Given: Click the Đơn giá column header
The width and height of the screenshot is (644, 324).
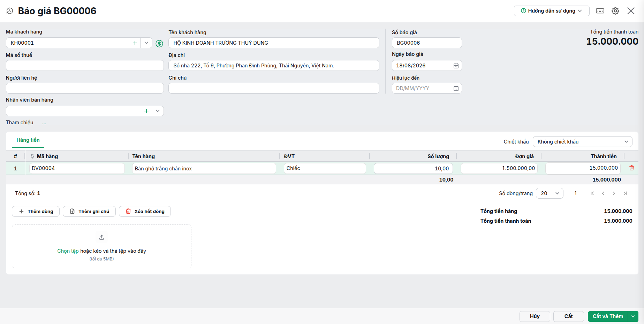Looking at the screenshot, I should (524, 156).
